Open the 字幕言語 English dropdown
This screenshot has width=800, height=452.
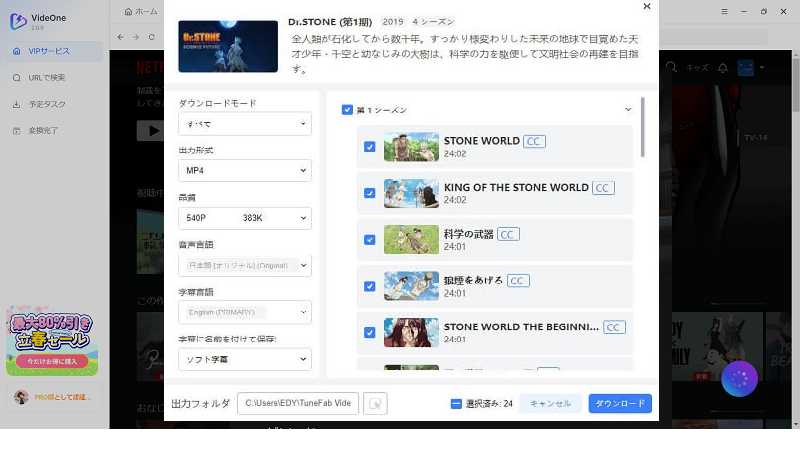click(245, 312)
